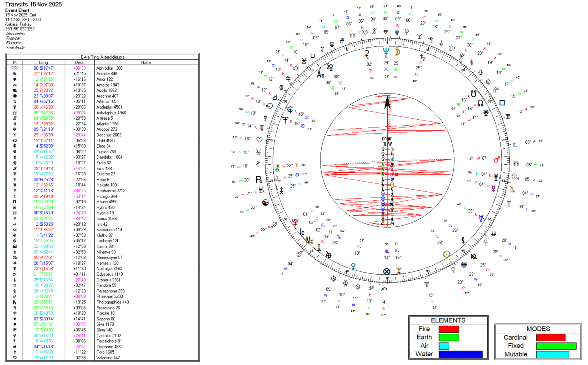Click the 'Decl.' column header

79,62
